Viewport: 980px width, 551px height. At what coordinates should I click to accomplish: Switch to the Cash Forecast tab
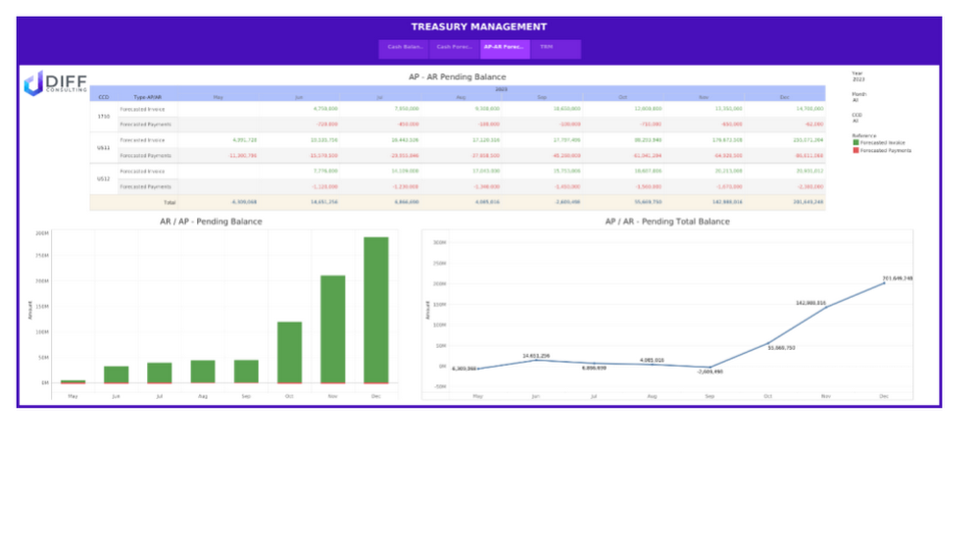tap(455, 49)
